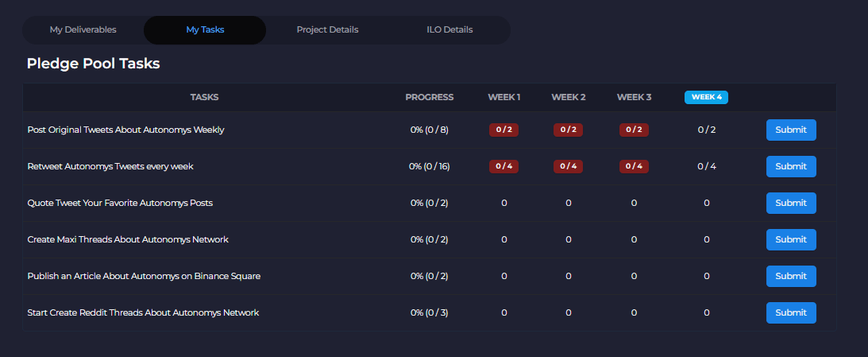Click the WEEK 2 column header
Screen dimensions: 868x357
569,97
